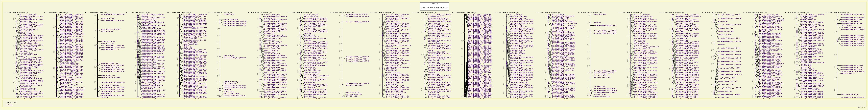Open the Wheat-2018-NAM4-BxPI366716_1B map title
The width and height of the screenshot is (868, 110).
56,12
